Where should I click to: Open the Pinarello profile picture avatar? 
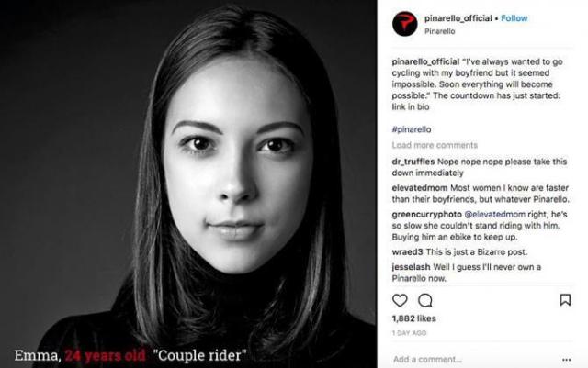(x=404, y=24)
